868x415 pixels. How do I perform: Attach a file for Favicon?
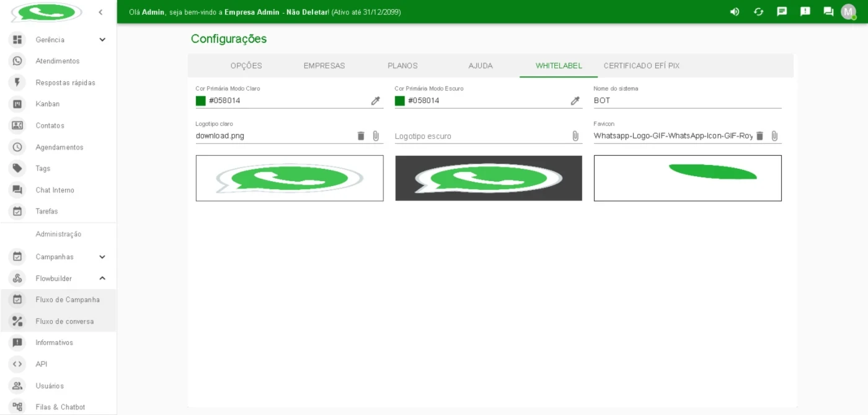tap(774, 136)
